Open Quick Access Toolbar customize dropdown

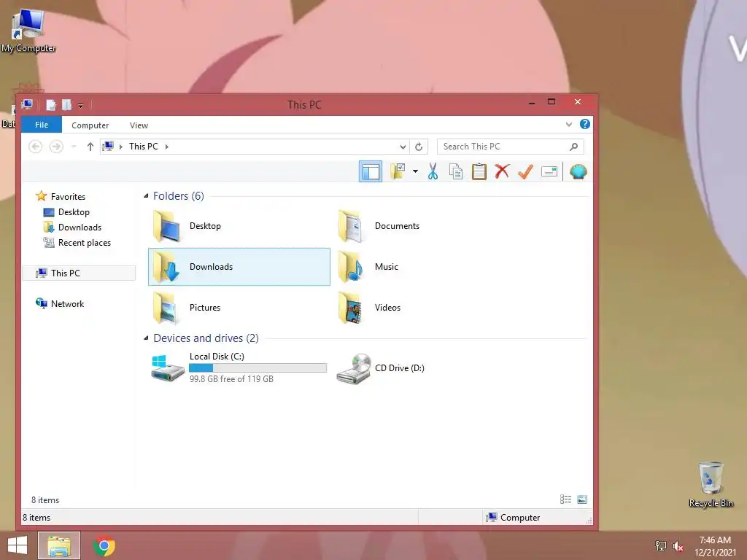80,105
